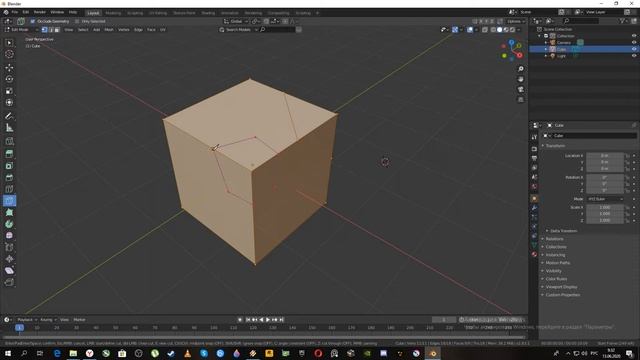Expand the Delta Transform panel
Viewport: 640px width, 360px height.
point(562,231)
